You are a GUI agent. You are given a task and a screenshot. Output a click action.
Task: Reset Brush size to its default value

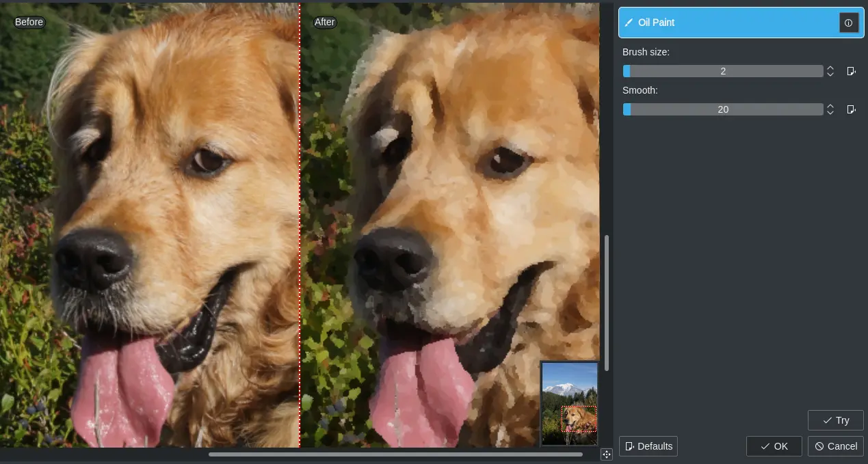[x=851, y=70]
